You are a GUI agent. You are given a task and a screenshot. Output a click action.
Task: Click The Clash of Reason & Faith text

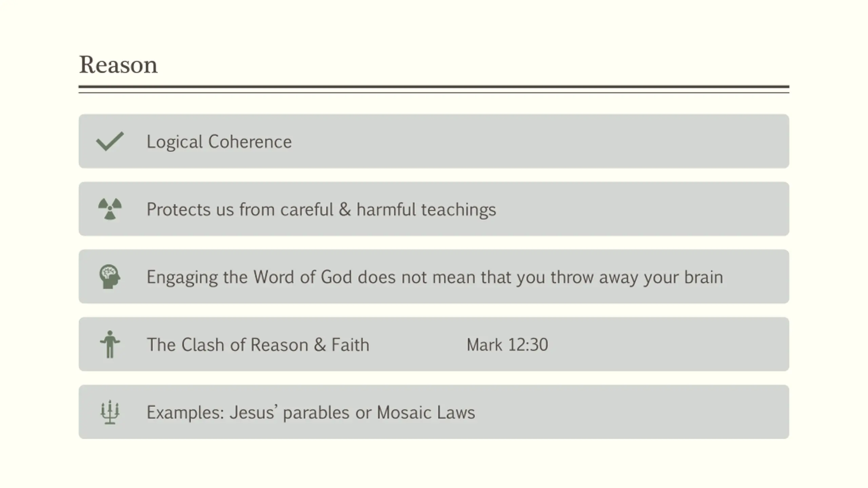pos(258,345)
